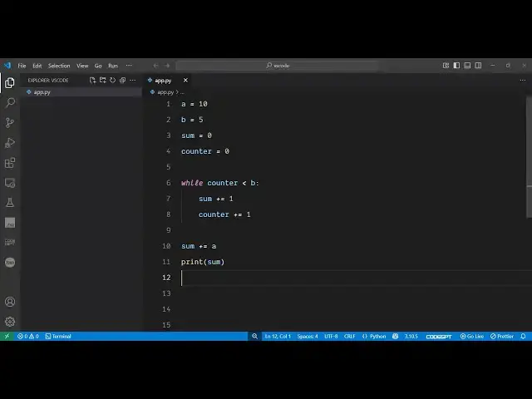Open the Search view in activity bar
Viewport: 532px width, 399px height.
(x=10, y=102)
